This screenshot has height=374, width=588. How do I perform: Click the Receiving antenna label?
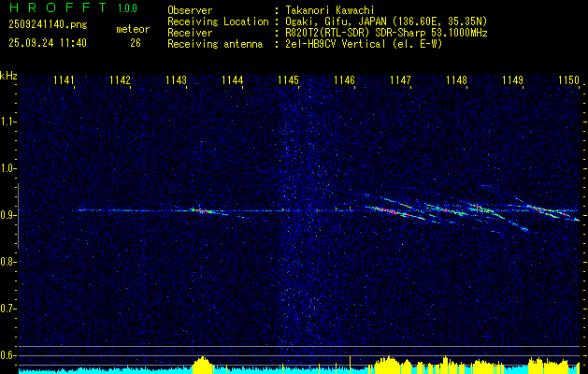point(215,44)
